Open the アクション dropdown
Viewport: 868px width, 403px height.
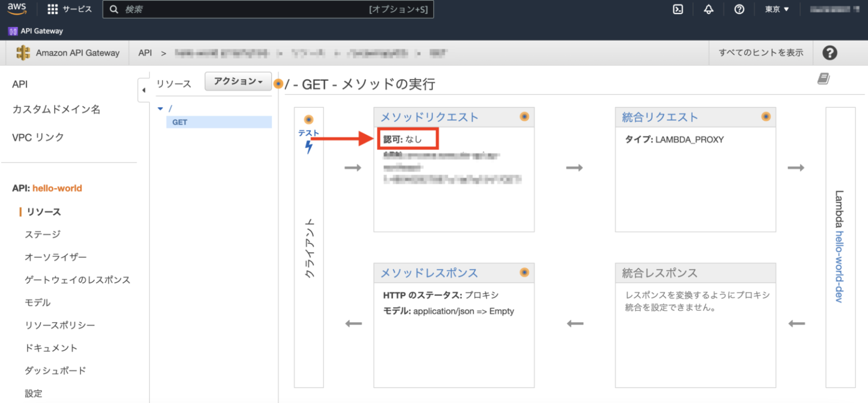[237, 81]
